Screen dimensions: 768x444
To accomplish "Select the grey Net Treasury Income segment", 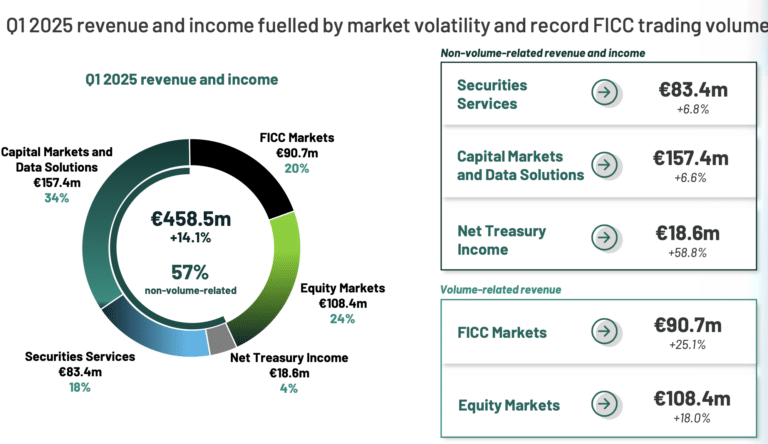I will click(x=220, y=339).
